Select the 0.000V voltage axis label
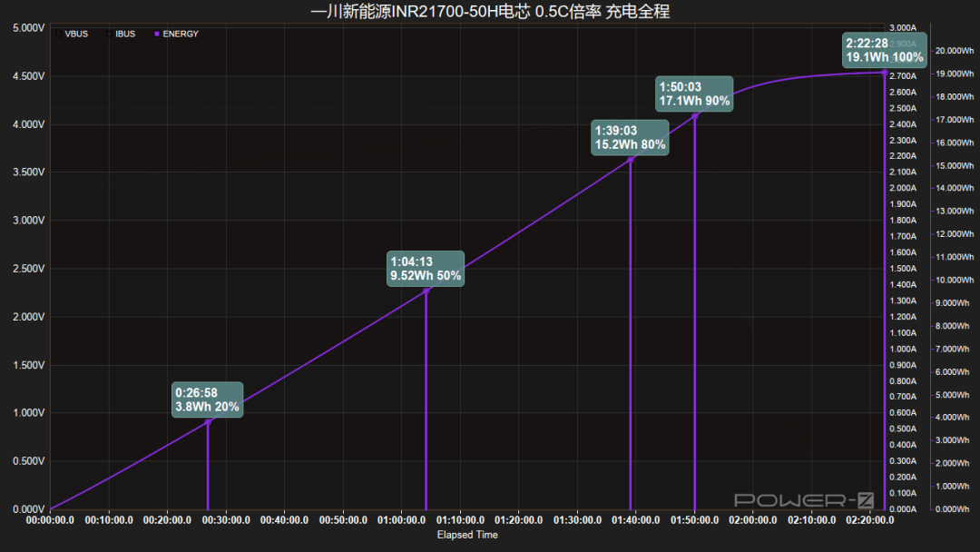980x552 pixels. (x=29, y=509)
